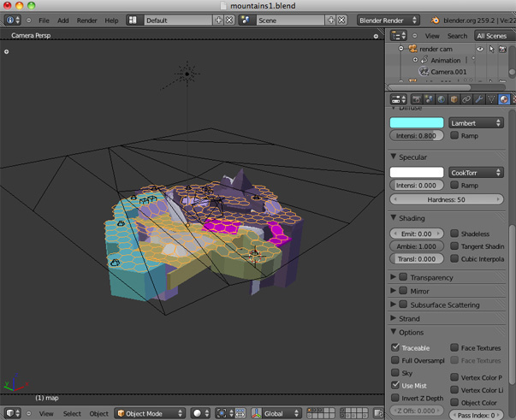Open the Object Mode dropdown
Screen dimensions: 516x420
151,413
